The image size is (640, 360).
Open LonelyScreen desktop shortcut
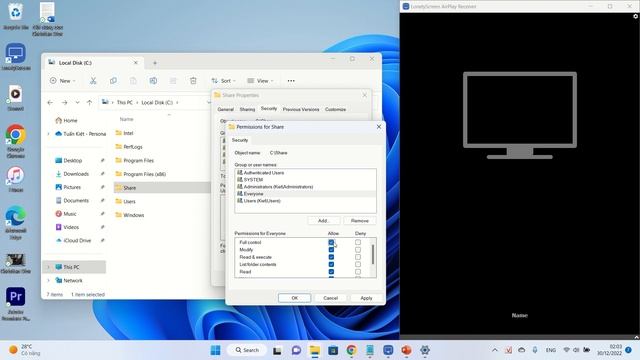(16, 57)
